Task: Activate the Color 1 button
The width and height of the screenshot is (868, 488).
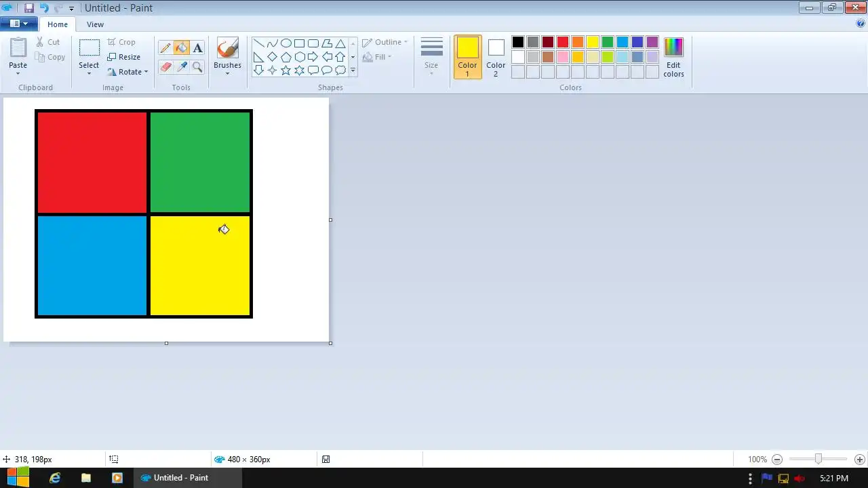Action: (x=467, y=57)
